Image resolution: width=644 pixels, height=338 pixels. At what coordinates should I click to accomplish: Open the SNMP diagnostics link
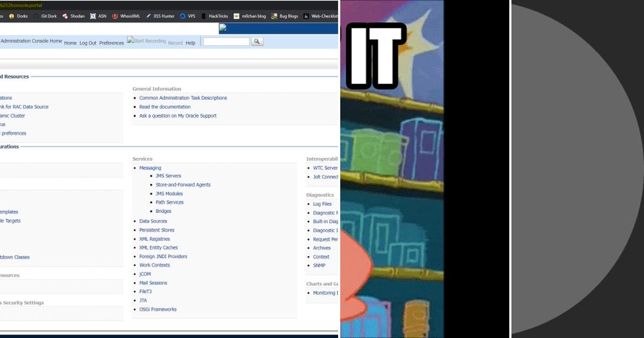pyautogui.click(x=319, y=266)
